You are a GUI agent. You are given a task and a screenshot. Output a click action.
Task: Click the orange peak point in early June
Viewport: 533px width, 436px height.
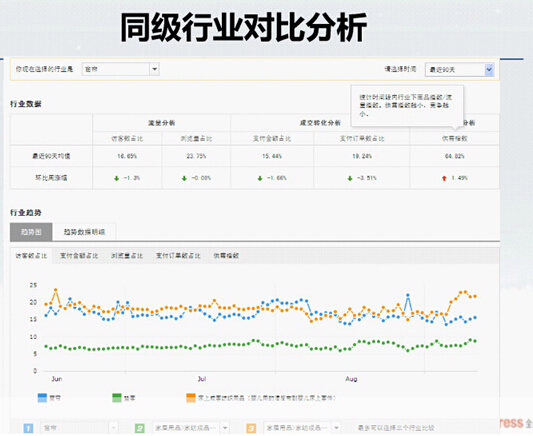(x=56, y=290)
